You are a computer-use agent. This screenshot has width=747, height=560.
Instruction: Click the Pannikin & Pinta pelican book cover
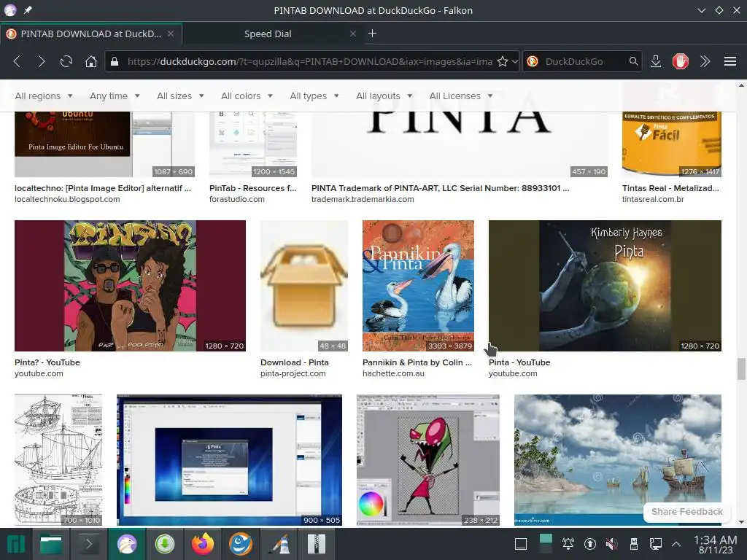click(418, 286)
